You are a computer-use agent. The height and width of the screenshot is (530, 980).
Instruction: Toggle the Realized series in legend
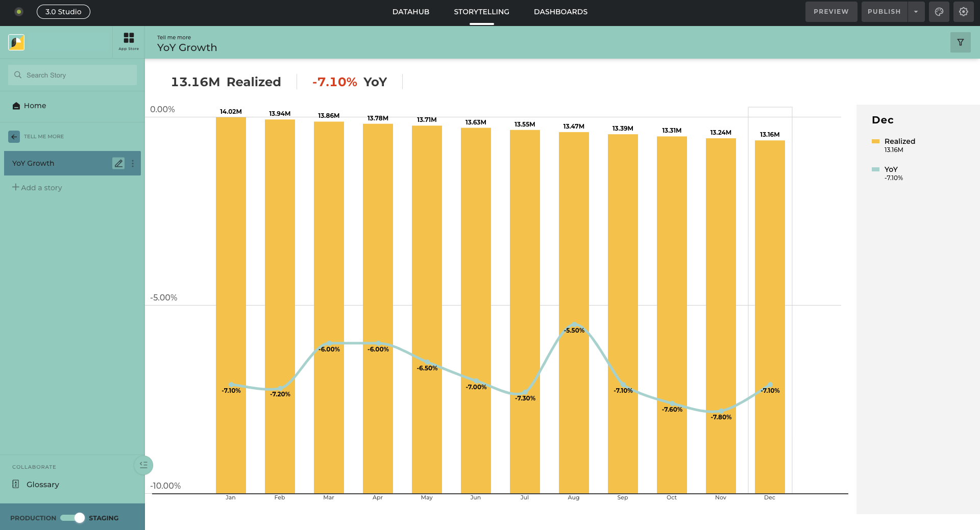point(899,141)
